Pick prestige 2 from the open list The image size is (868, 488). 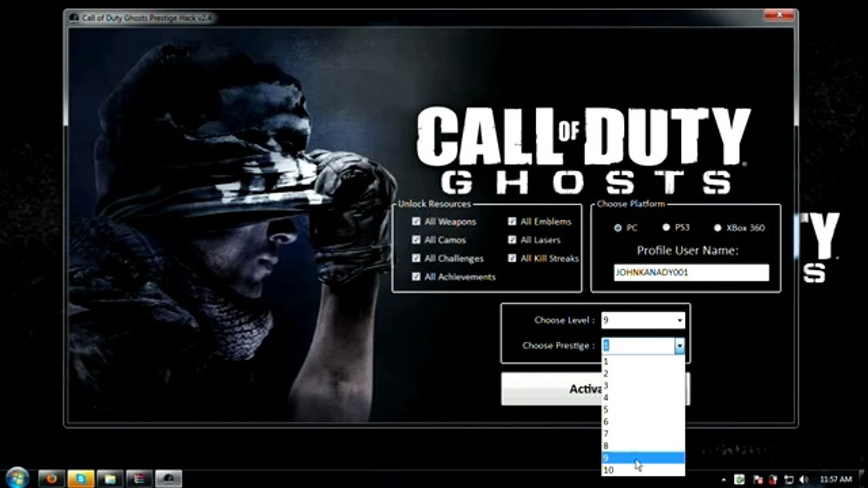pyautogui.click(x=643, y=373)
